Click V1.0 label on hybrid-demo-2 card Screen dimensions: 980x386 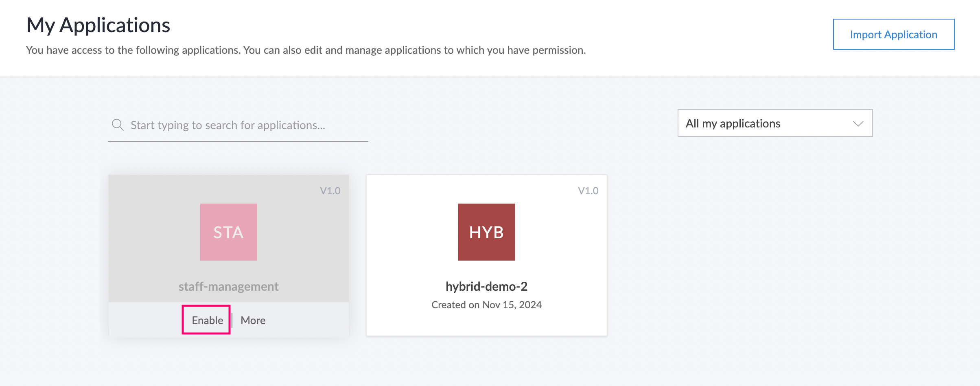[588, 191]
